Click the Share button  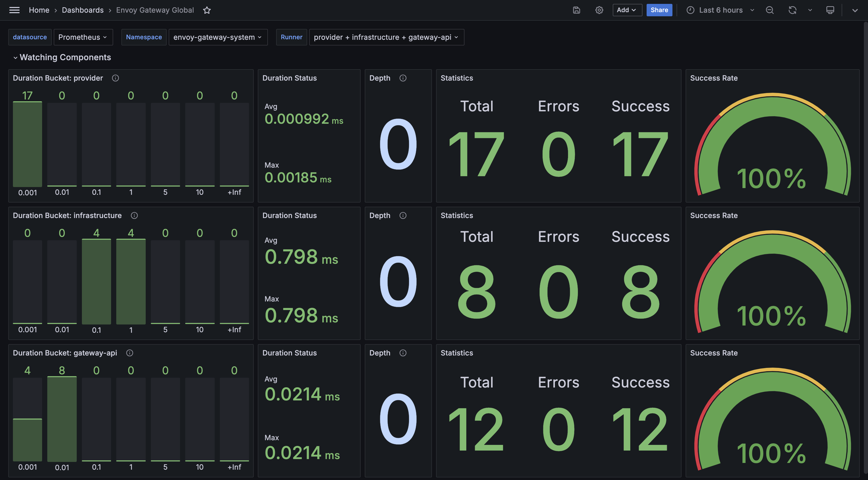(659, 10)
